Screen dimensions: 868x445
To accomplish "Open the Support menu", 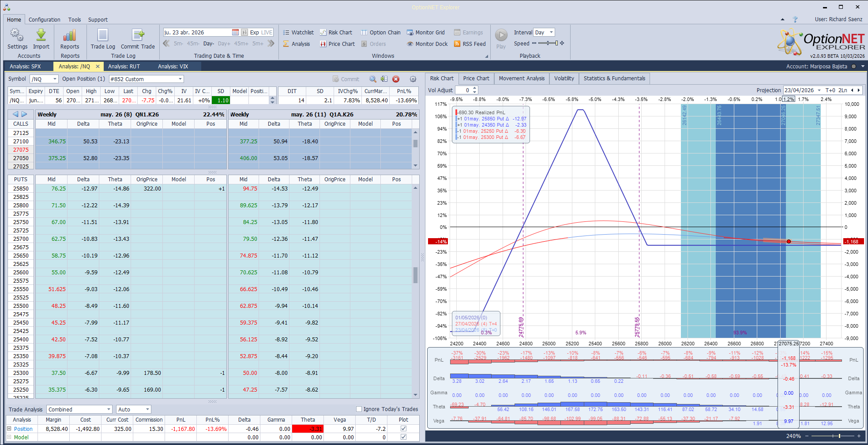I will tap(98, 19).
